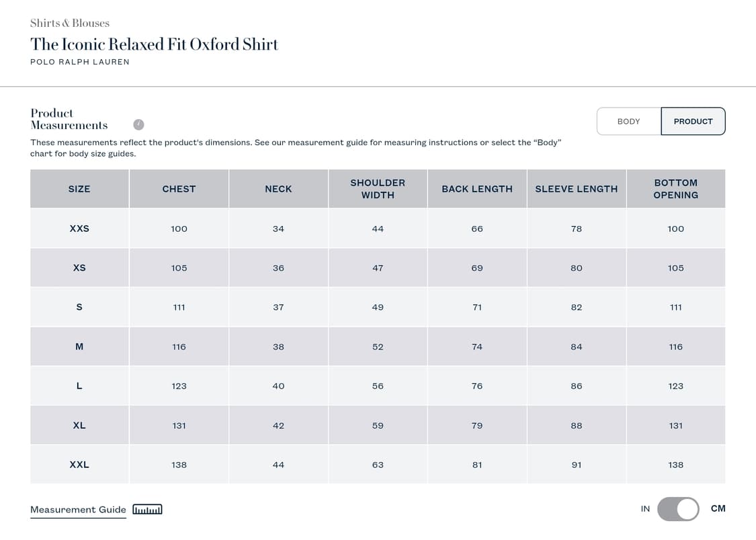
Task: Click the Iconic Relaxed Fit Oxford Shirt title
Action: click(x=154, y=44)
